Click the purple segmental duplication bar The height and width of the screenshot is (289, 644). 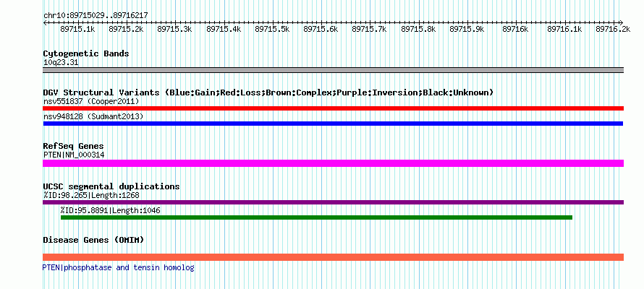[333, 202]
